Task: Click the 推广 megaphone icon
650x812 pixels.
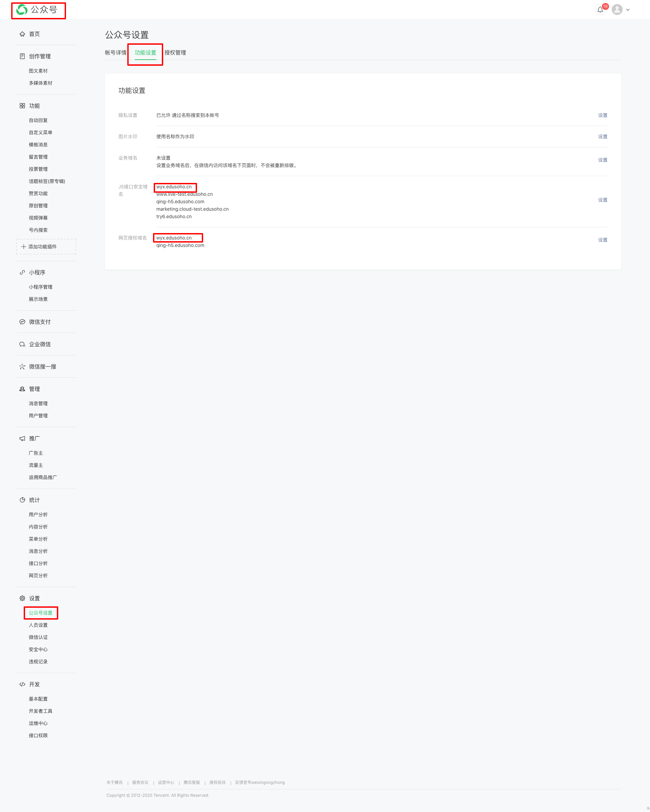Action: coord(22,438)
